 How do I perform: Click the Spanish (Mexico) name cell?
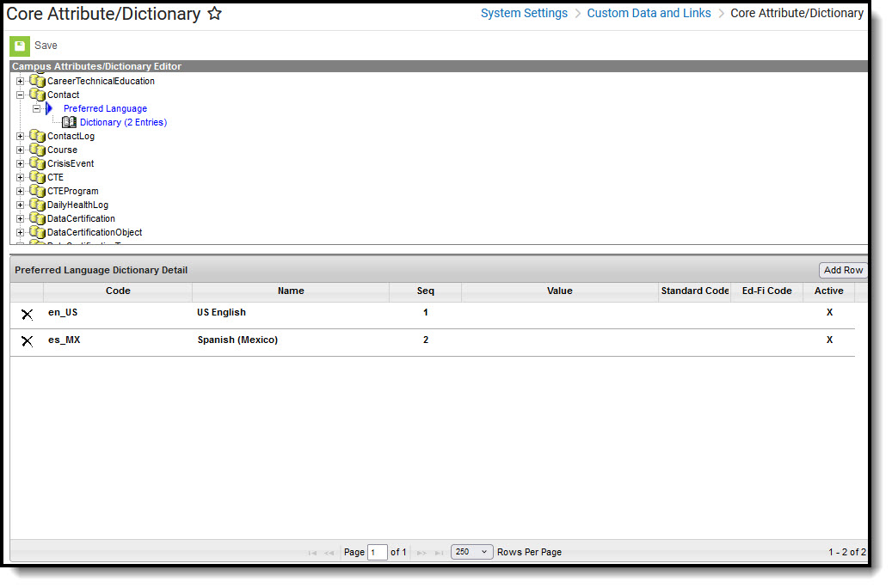click(237, 340)
